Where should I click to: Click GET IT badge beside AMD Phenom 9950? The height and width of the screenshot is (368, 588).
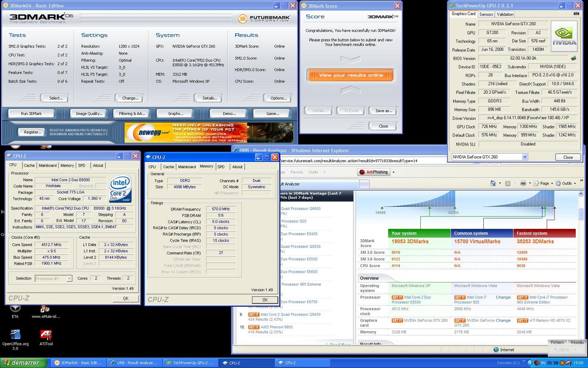tap(253, 327)
